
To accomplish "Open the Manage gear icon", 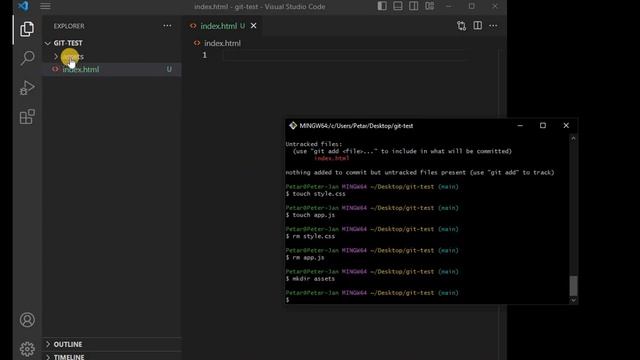I will click(x=27, y=349).
